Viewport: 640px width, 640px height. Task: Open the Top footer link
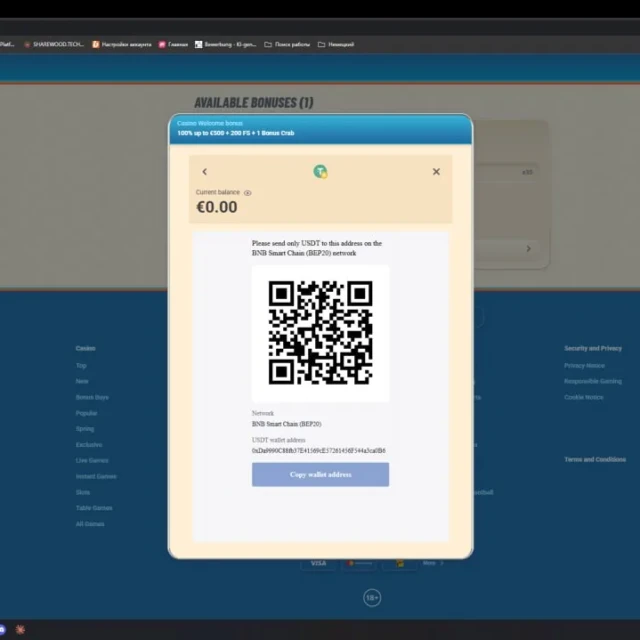pos(81,366)
